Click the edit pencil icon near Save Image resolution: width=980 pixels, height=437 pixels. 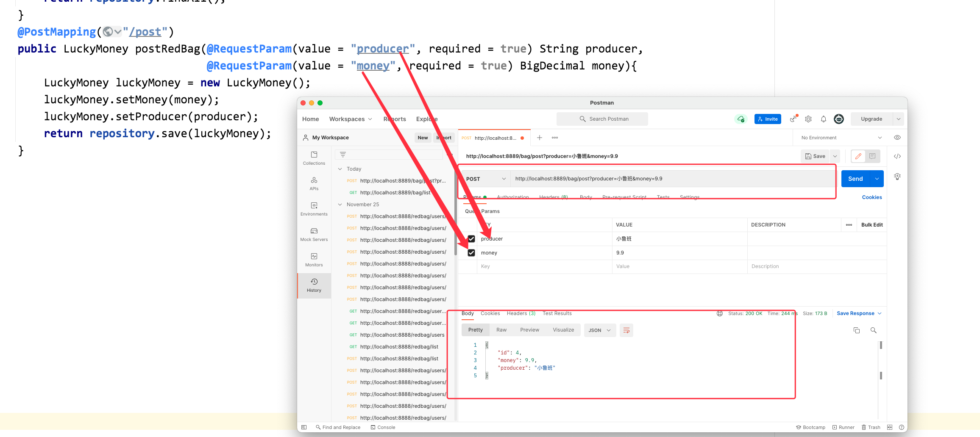858,156
